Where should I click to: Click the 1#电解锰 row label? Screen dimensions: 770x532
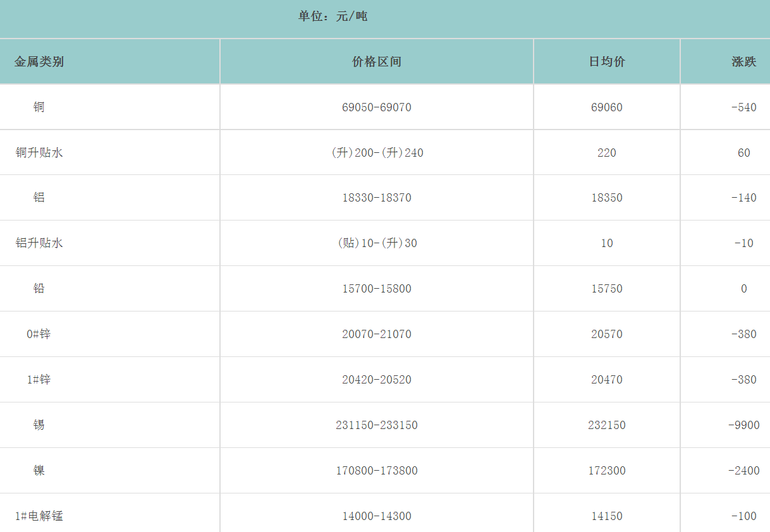[x=39, y=516]
